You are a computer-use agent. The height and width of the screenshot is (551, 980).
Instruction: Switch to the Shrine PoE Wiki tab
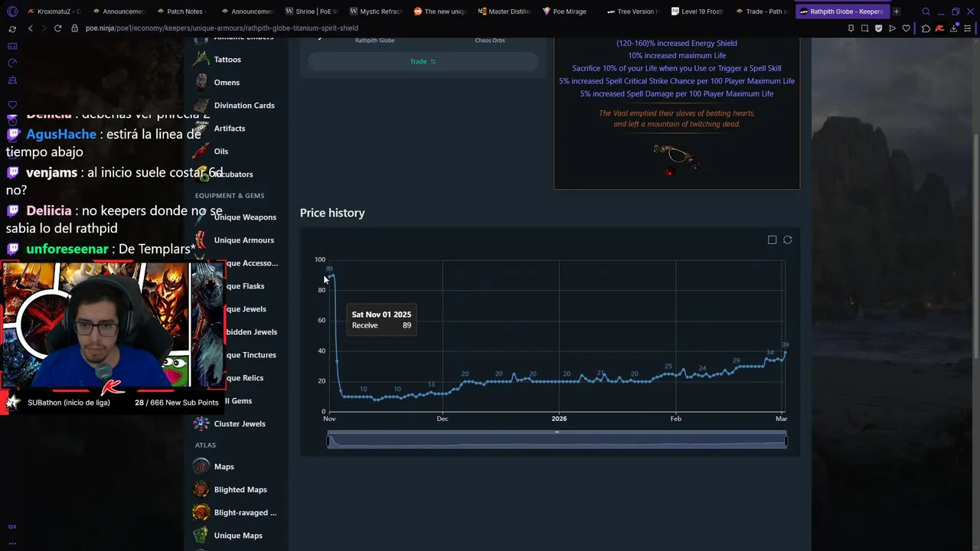click(312, 11)
